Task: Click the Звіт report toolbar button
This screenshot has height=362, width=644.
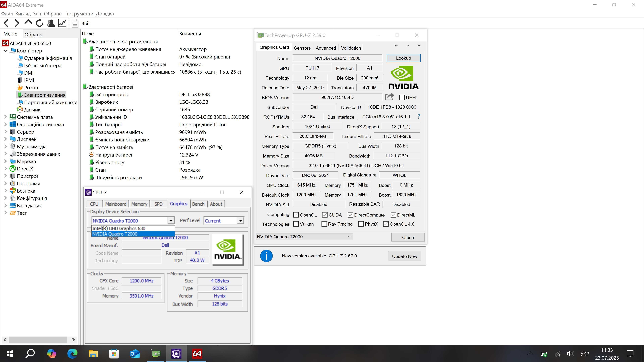Action: point(81,23)
